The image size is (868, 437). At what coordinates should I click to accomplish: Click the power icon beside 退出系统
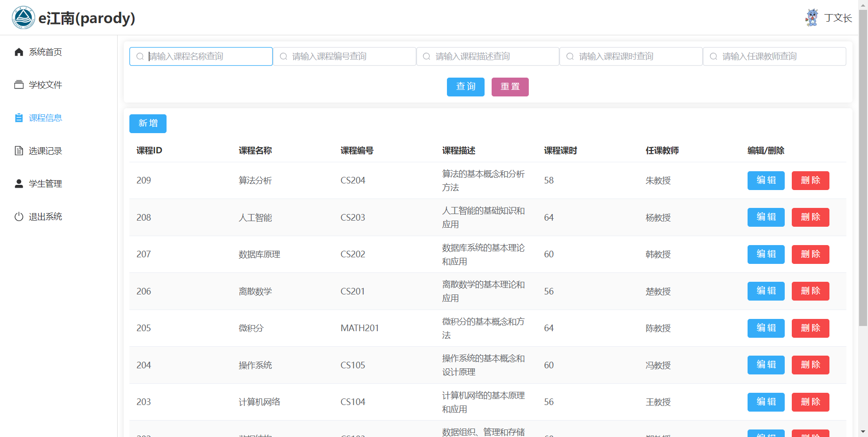coord(19,216)
